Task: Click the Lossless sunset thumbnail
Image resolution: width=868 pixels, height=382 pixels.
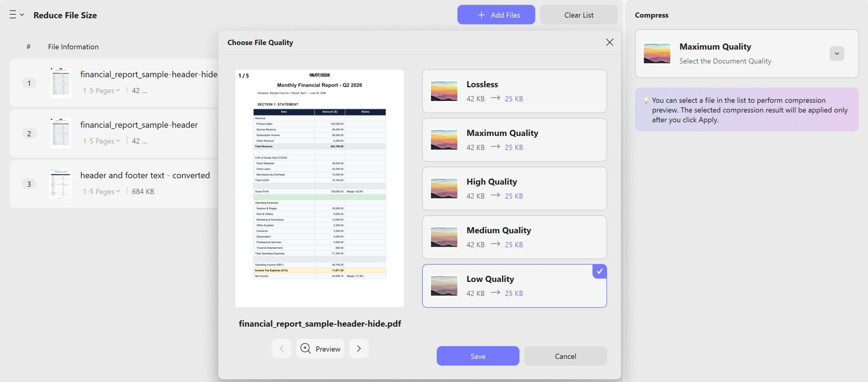Action: pyautogui.click(x=444, y=91)
